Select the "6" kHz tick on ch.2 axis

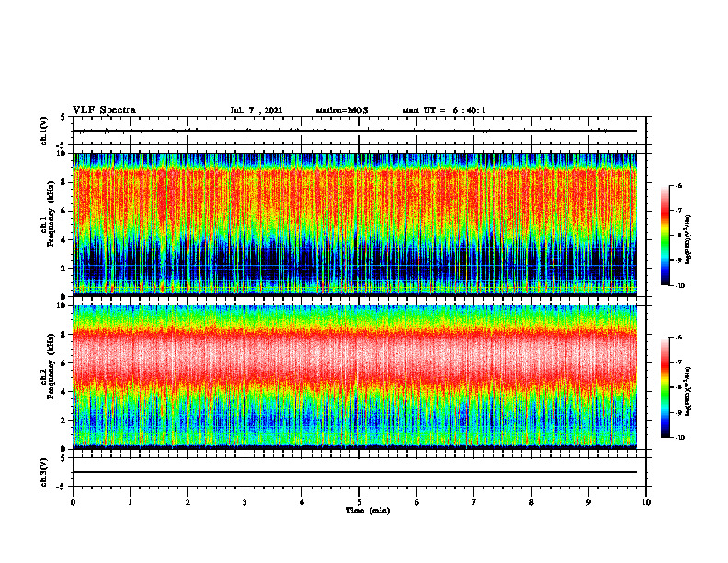tap(64, 363)
